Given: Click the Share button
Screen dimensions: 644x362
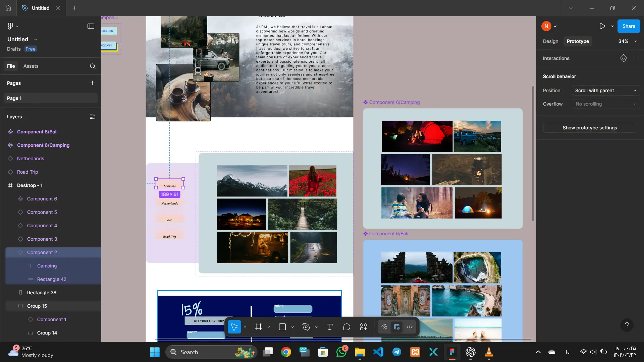Looking at the screenshot, I should 629,26.
